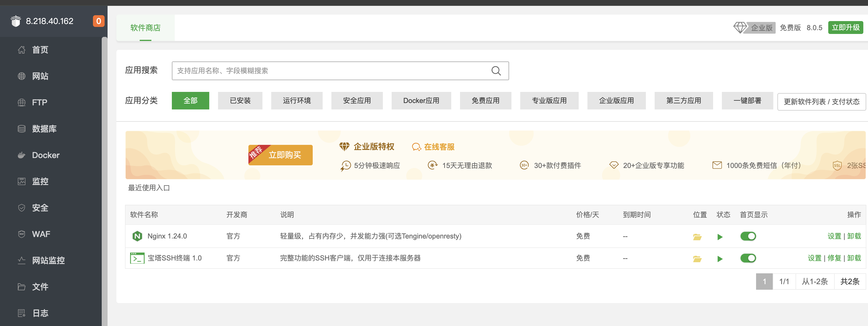Open the orange notification count badge
The width and height of the screenshot is (868, 326).
[x=98, y=21]
